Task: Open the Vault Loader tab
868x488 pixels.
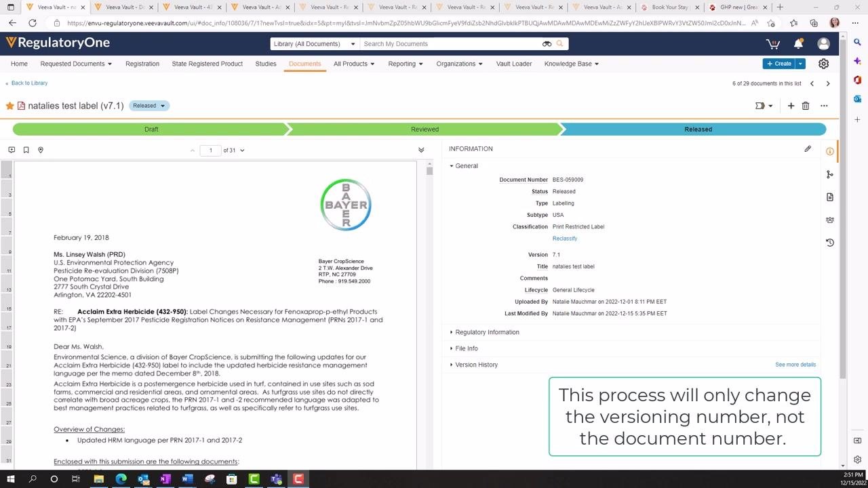Action: pos(514,64)
